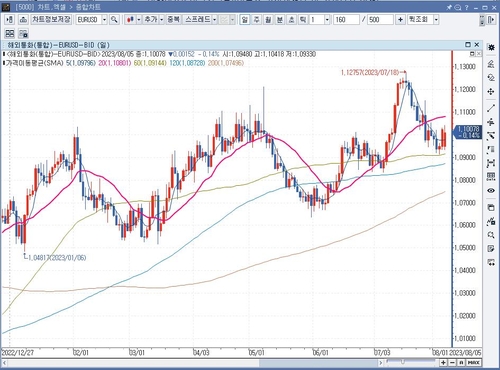Image resolution: width=500 pixels, height=370 pixels.
Task: Click the 종합차트 breadcrumb title
Action: [88, 7]
